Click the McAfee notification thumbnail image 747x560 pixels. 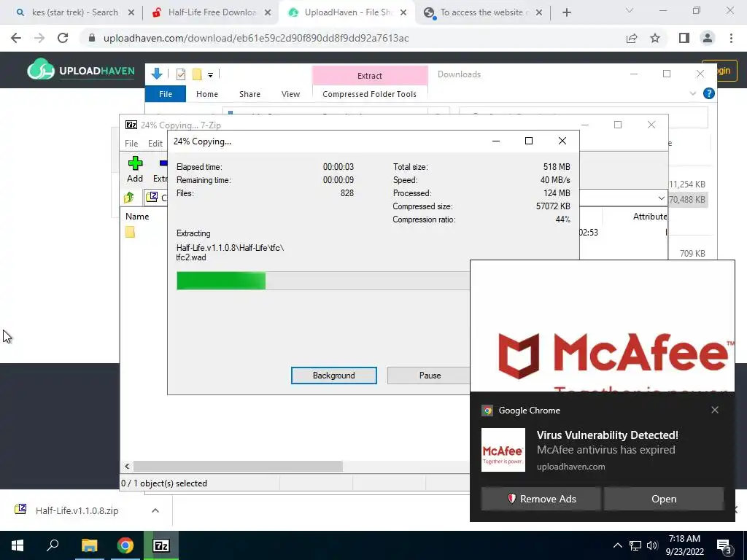(x=503, y=449)
